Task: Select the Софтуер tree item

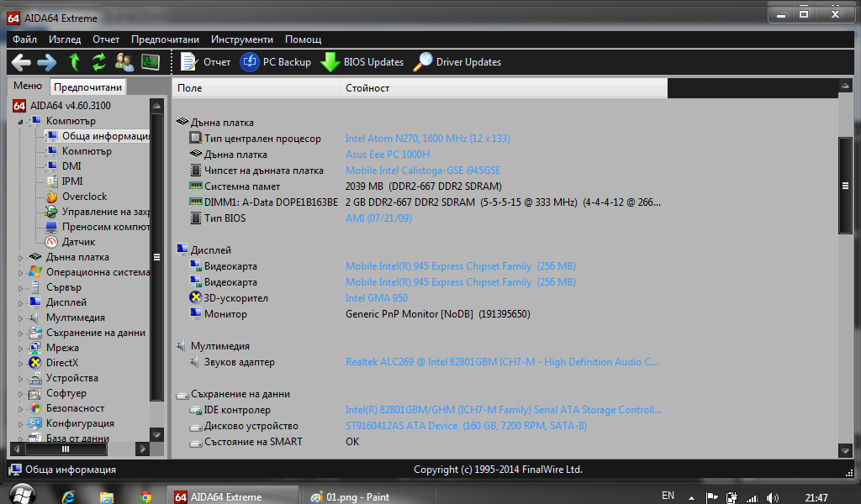Action: 66,393
